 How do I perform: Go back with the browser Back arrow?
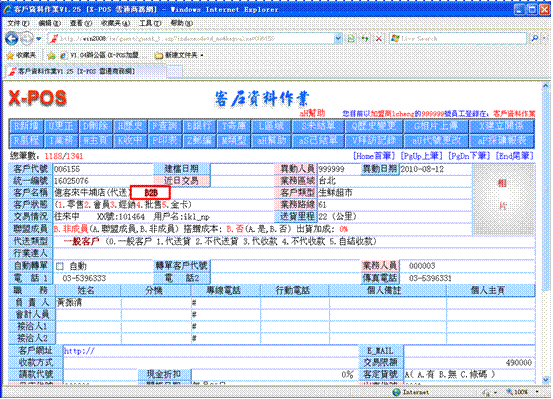point(12,38)
